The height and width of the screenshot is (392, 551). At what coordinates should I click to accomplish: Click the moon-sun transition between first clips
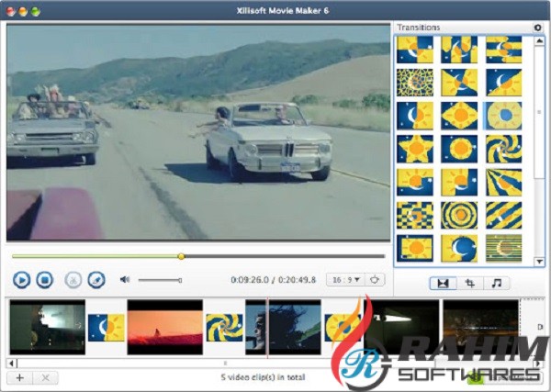[107, 328]
